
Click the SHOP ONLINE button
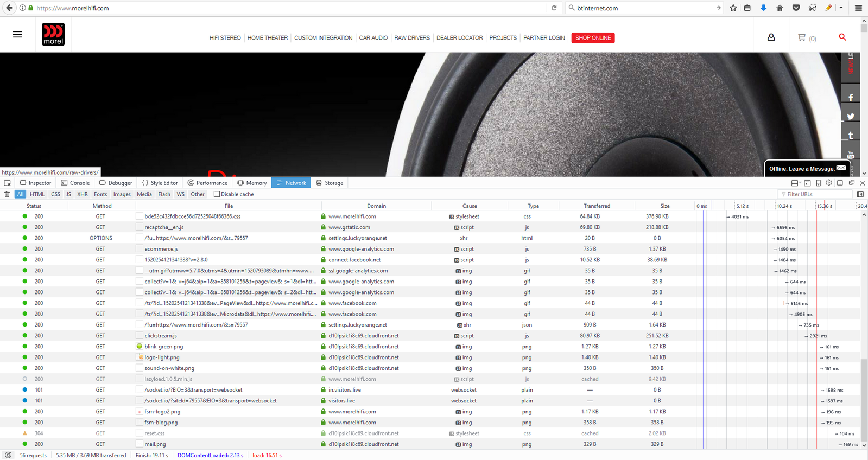(593, 38)
